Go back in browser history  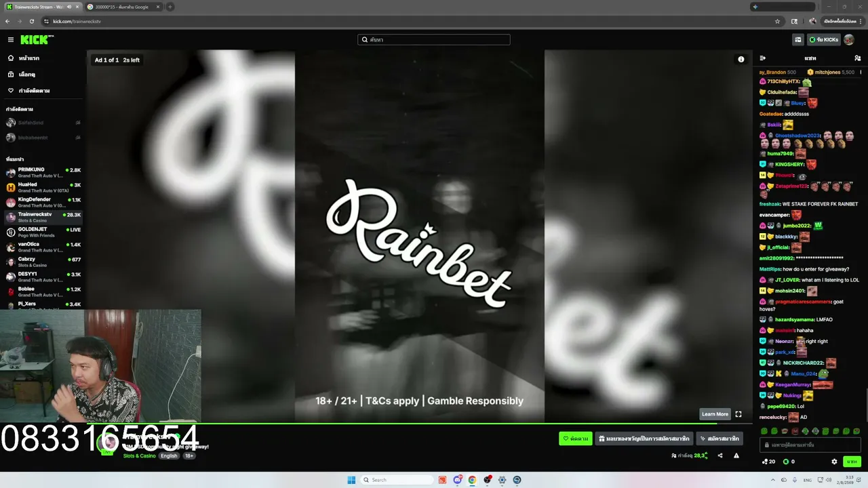click(7, 21)
